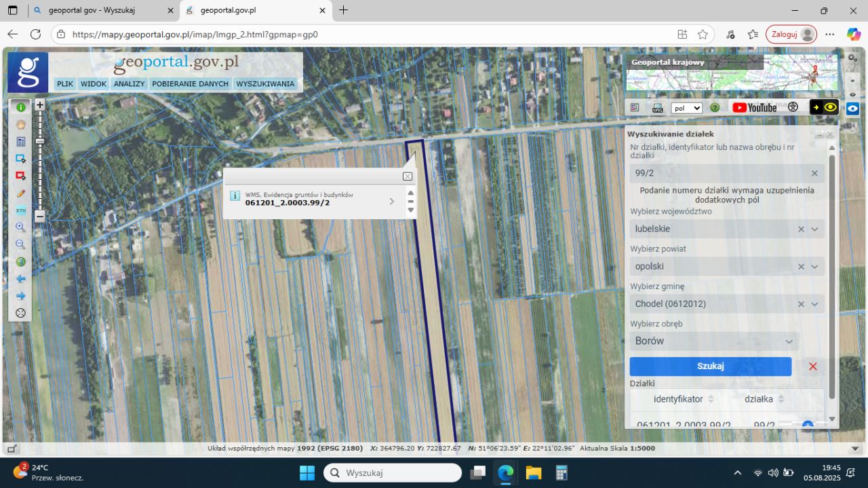Activate the hand pan tool
Image resolution: width=868 pixels, height=488 pixels.
pyautogui.click(x=20, y=124)
